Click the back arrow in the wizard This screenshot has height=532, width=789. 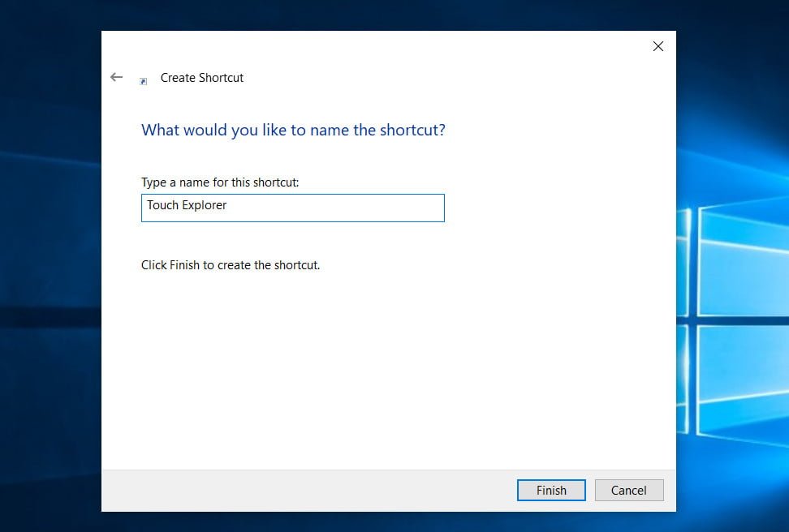coord(116,77)
